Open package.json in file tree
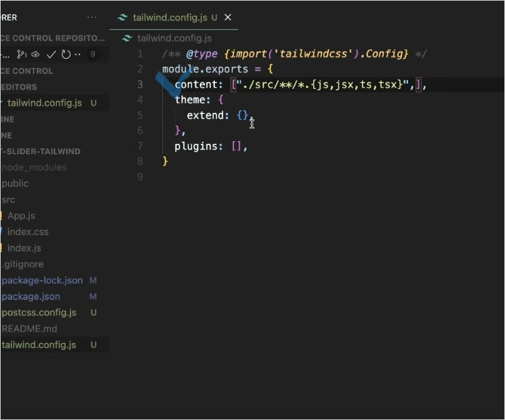The height and width of the screenshot is (420, 505). (x=31, y=297)
